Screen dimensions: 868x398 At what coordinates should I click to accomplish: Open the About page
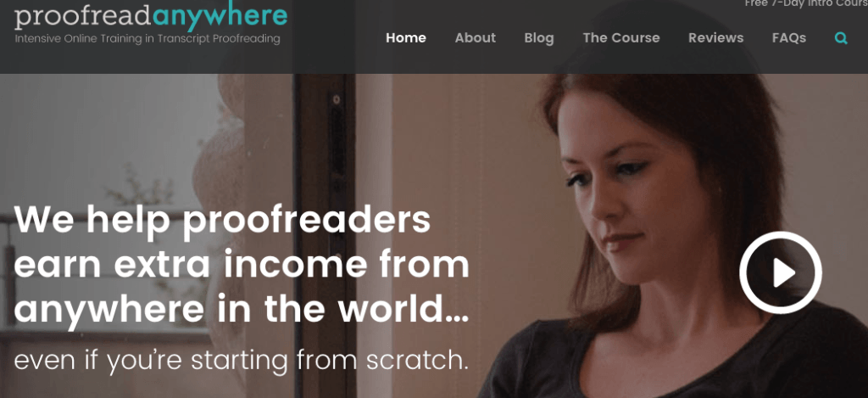tap(475, 37)
